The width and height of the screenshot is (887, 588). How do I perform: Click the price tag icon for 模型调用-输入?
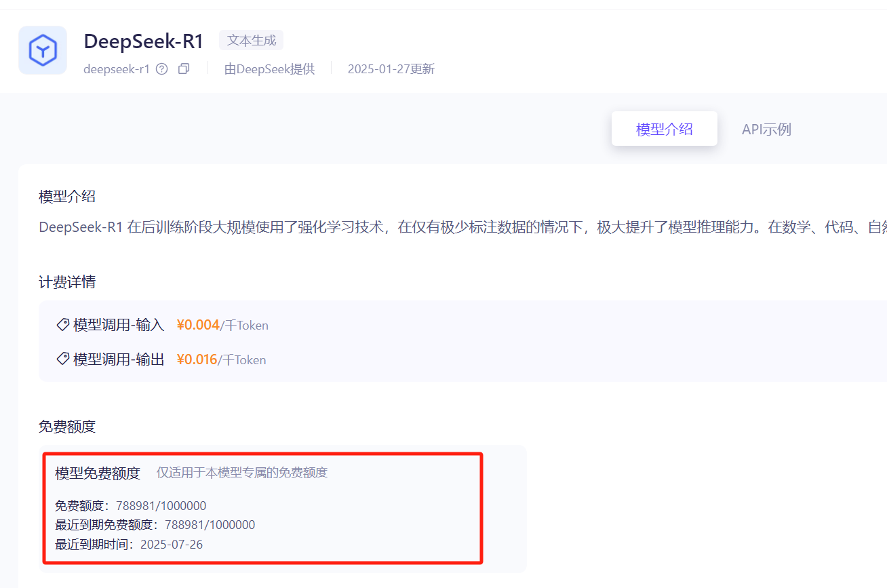[x=63, y=325]
